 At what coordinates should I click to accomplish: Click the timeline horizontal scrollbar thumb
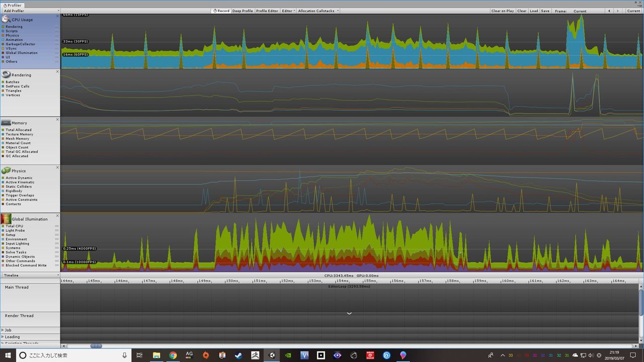(96, 346)
